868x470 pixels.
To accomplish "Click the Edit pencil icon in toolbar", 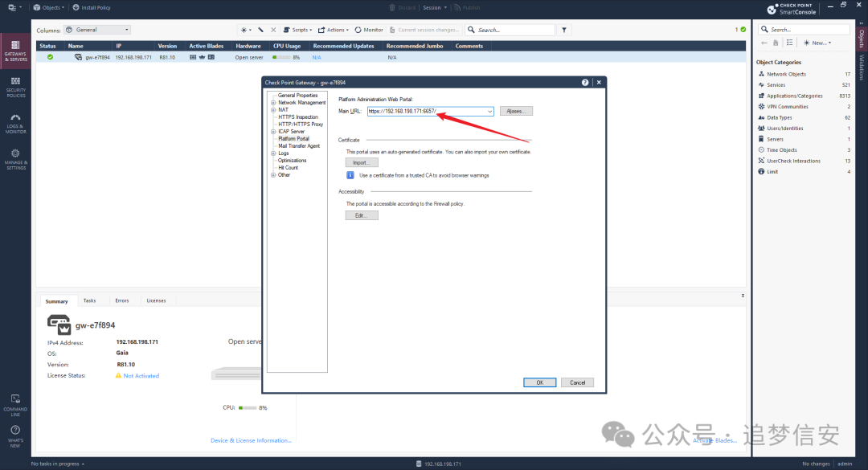I will (x=260, y=30).
